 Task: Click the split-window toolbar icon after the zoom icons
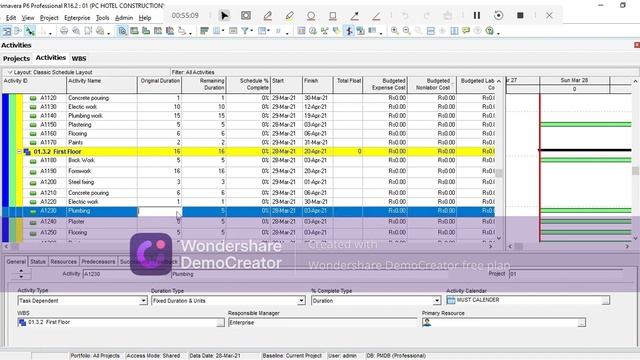431,31
